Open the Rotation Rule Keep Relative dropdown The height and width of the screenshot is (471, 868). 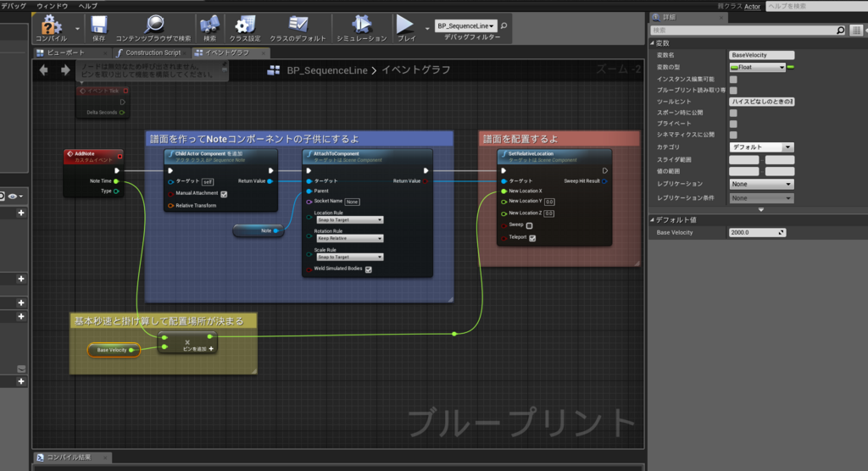click(349, 238)
